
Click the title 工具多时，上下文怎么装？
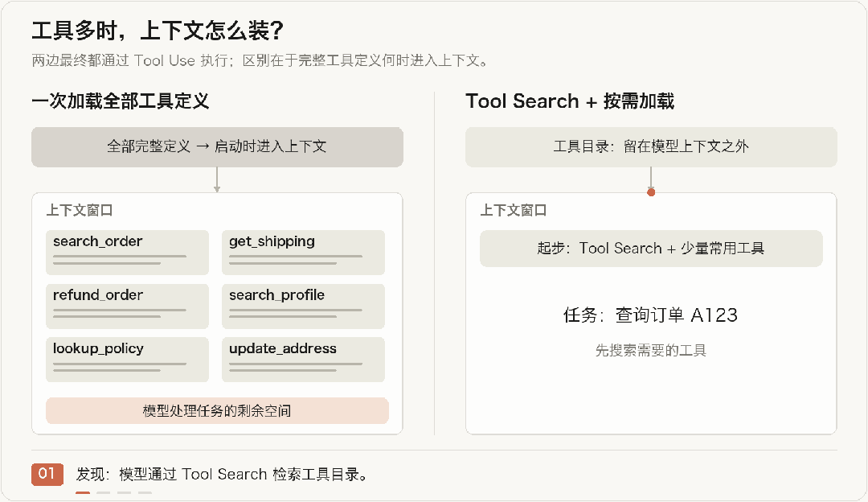click(x=158, y=31)
